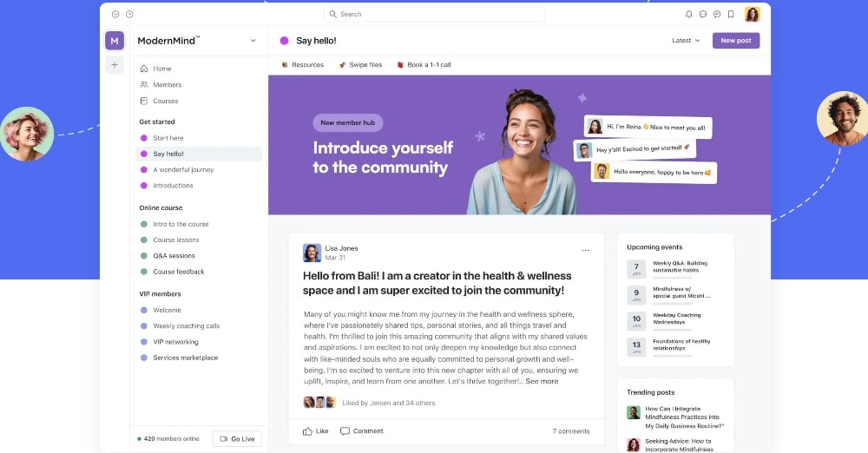Click the Lisa Jones author name
868x453 pixels.
pyautogui.click(x=341, y=248)
